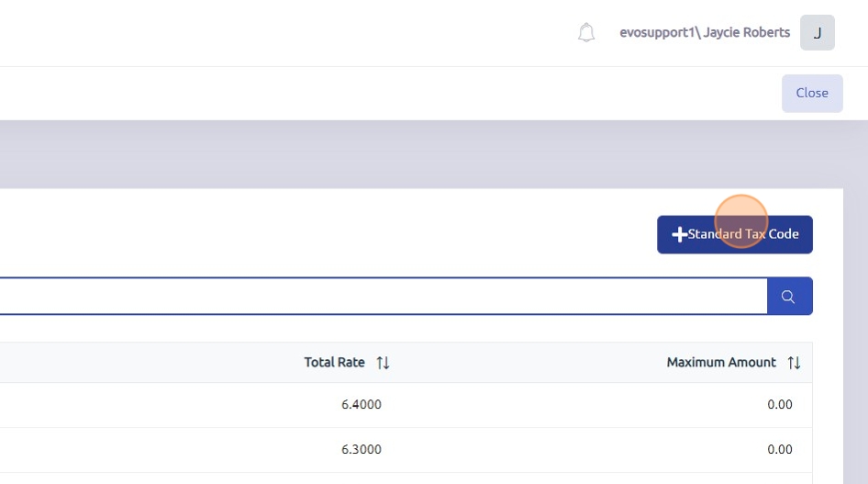Click the Maximum Amount column header
Viewport: 868px width, 484px height.
coord(721,363)
